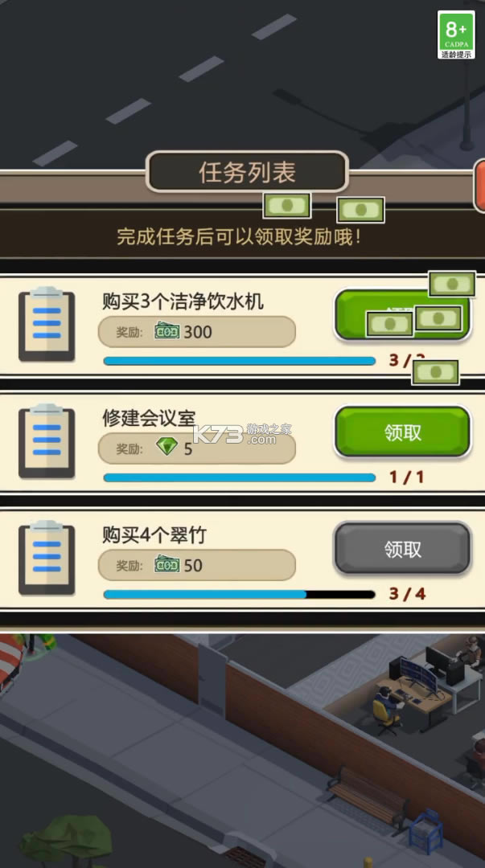This screenshot has width=485, height=868.
Task: Claim the 300 cash water dispenser reward
Action: [402, 314]
